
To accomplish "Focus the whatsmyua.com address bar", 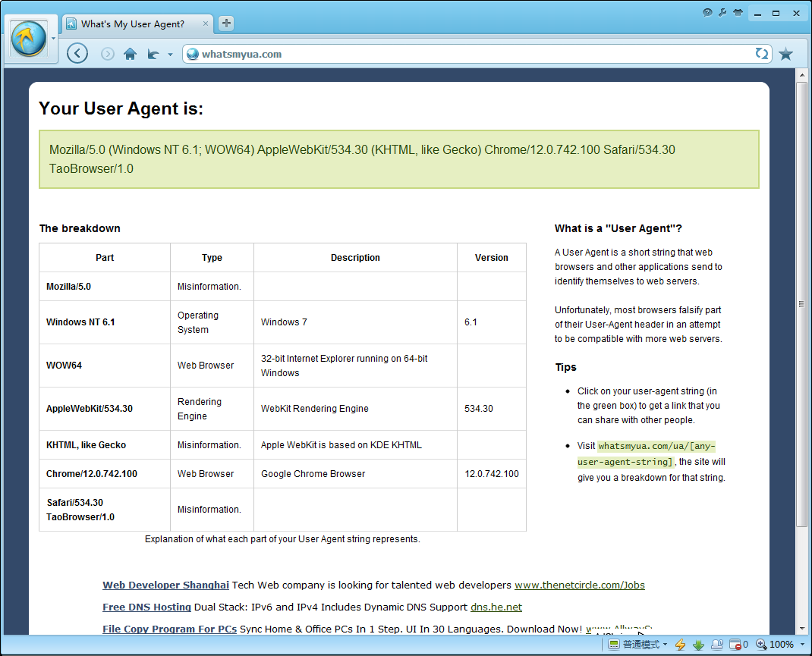I will tap(477, 54).
